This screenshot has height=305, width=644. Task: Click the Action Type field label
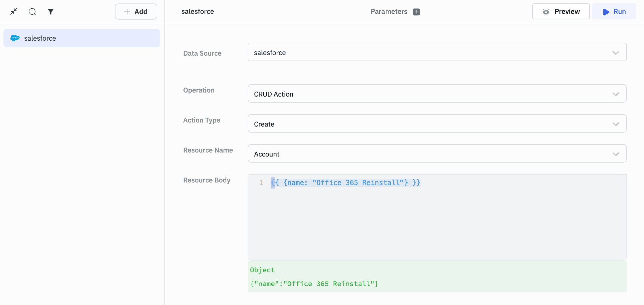[x=202, y=120]
